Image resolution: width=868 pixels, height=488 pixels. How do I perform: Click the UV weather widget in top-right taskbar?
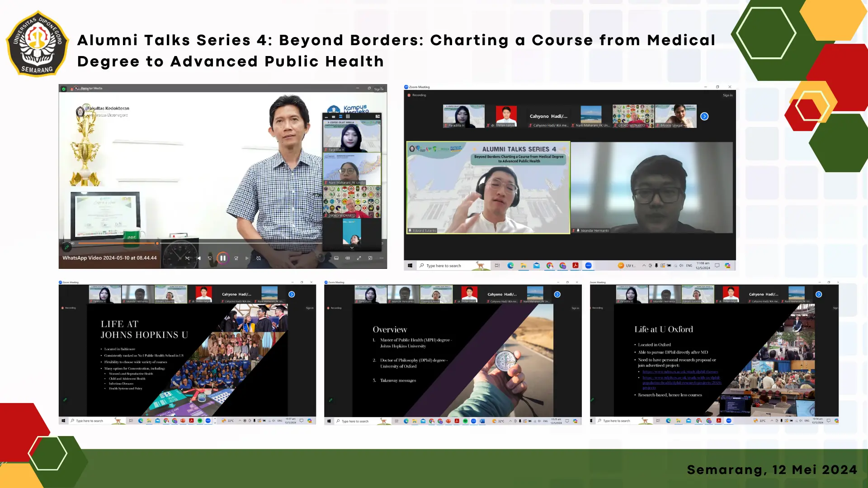coord(627,266)
